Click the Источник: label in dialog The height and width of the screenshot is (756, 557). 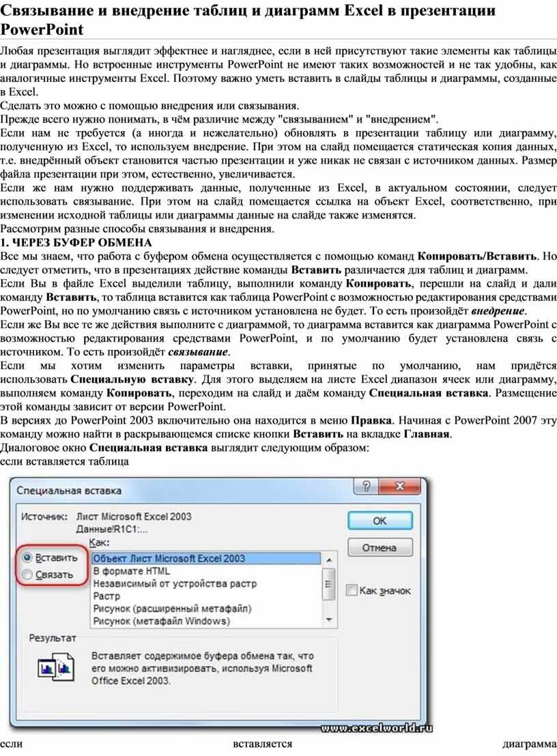click(44, 517)
